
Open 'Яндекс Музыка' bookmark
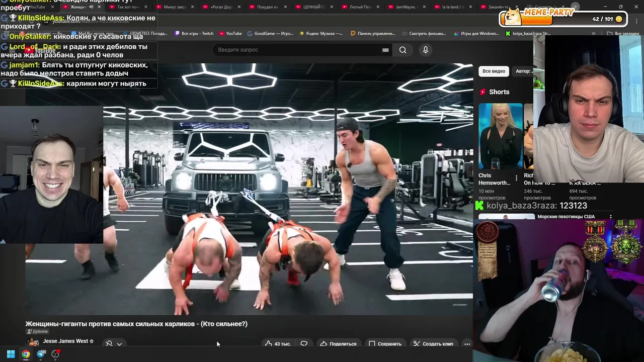pyautogui.click(x=321, y=34)
